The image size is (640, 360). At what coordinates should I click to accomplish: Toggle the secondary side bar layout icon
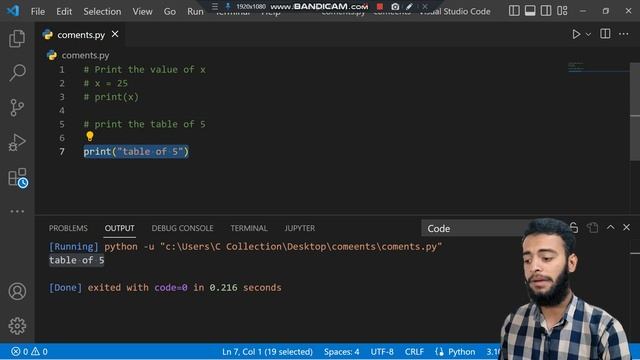(546, 11)
